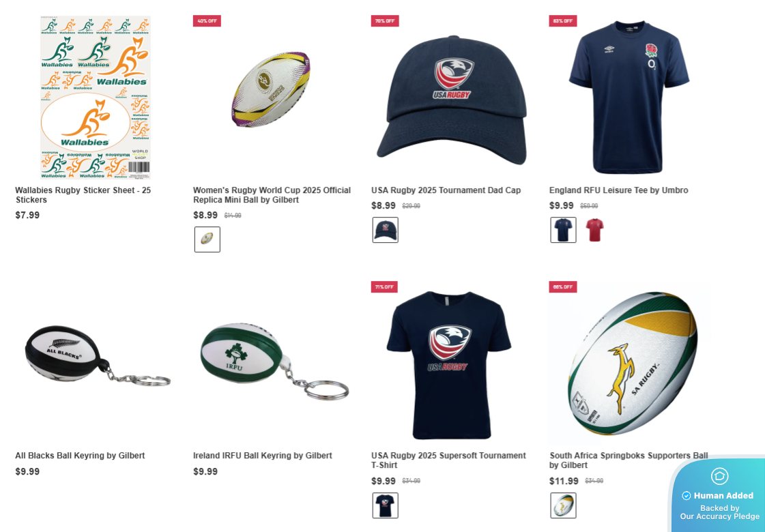Open All Blacks Ball Keyring by Gilbert link
The width and height of the screenshot is (765, 532).
80,456
